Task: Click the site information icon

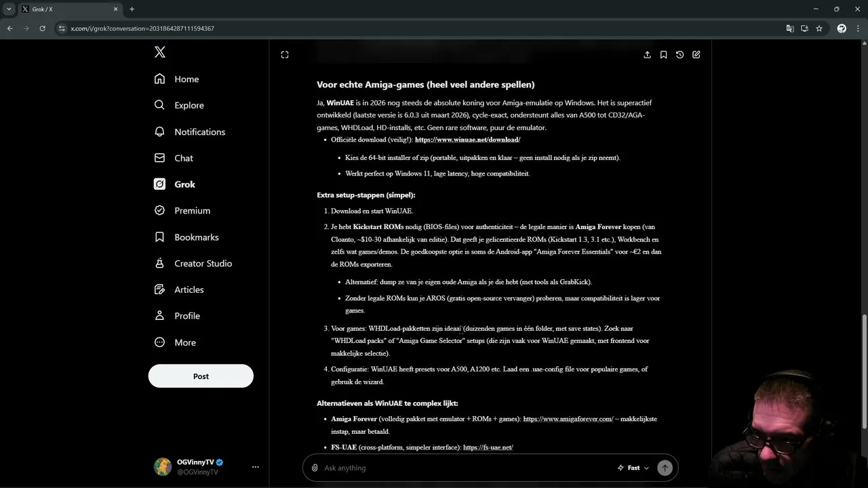Action: tap(62, 28)
